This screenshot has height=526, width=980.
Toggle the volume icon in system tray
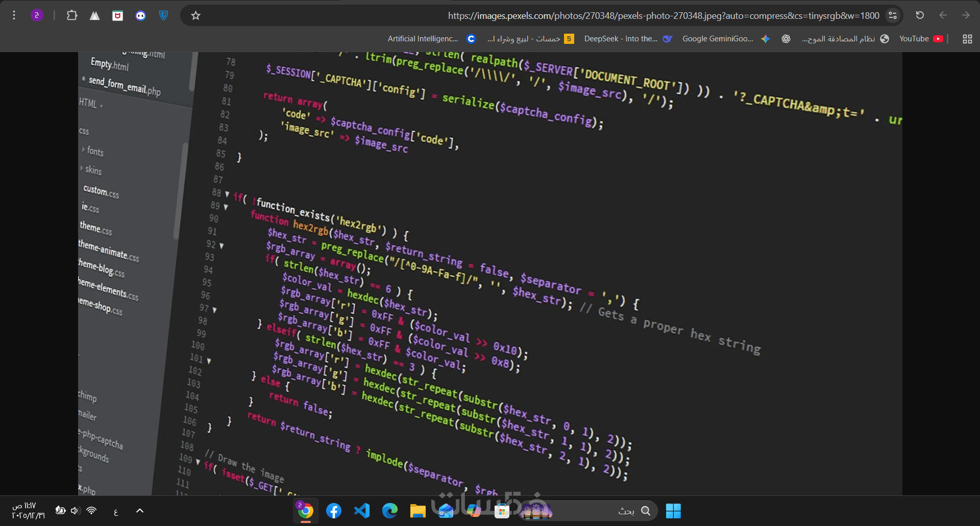click(76, 511)
